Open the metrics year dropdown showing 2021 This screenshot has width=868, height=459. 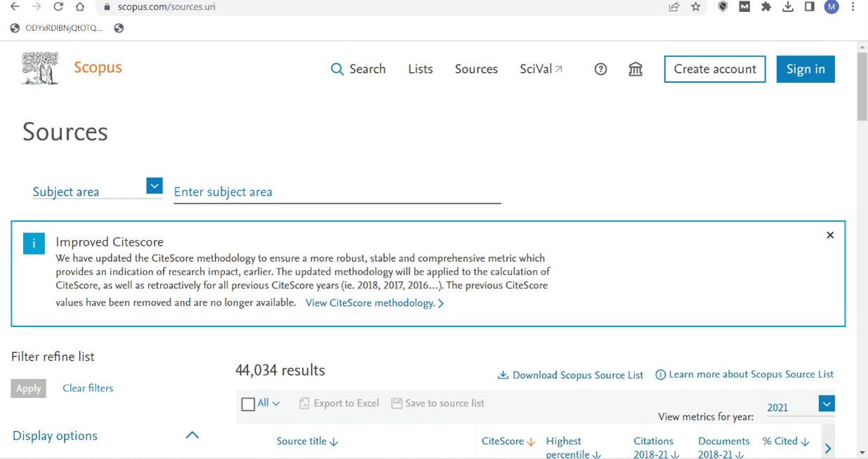pyautogui.click(x=827, y=404)
